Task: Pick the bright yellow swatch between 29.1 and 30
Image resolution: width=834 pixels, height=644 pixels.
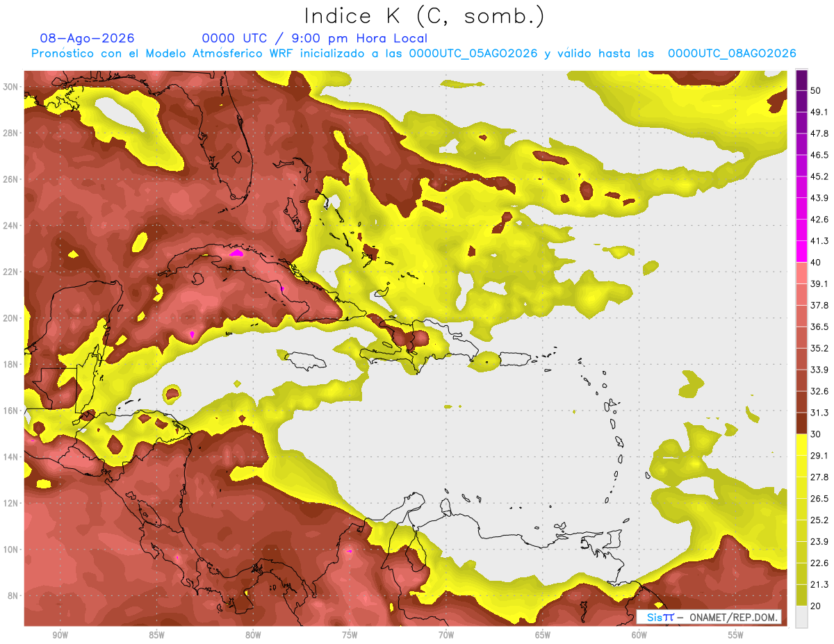Action: [x=801, y=445]
